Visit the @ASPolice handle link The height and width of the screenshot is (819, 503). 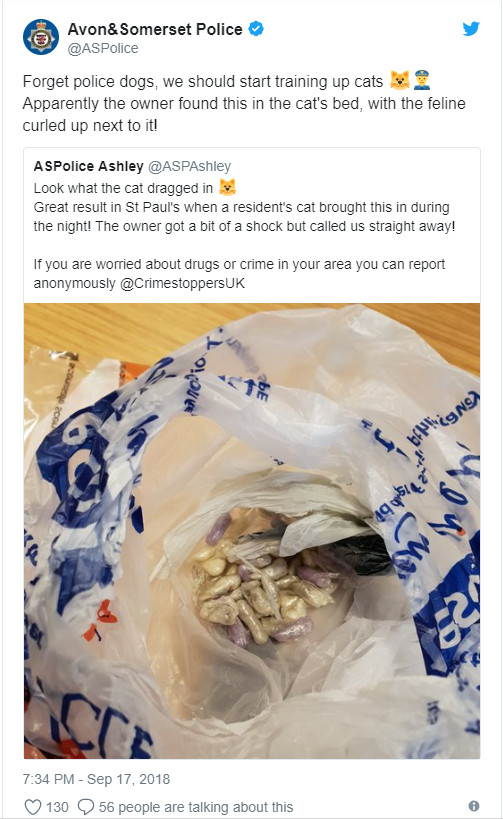coord(103,48)
